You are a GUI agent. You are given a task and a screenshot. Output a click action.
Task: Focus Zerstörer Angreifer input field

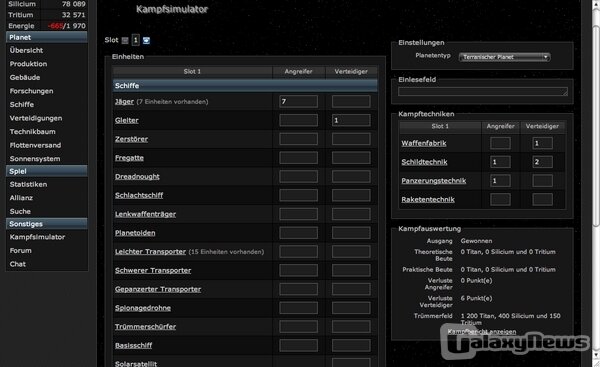(298, 139)
